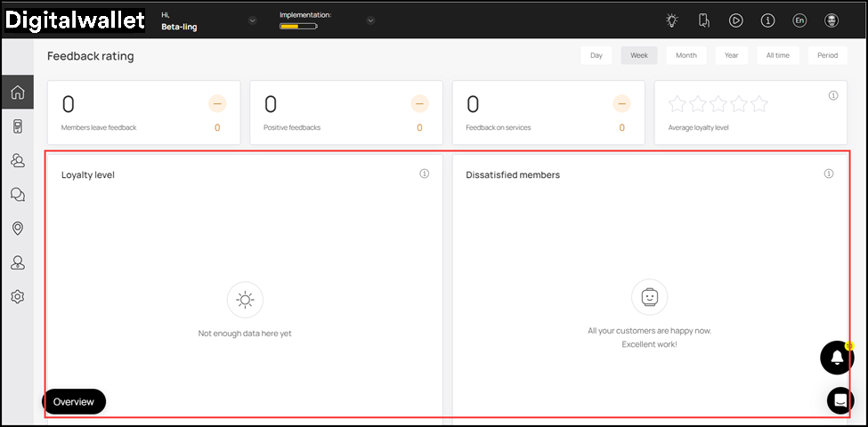Open the members sidebar icon
Screen dimensions: 868x427
tap(17, 160)
